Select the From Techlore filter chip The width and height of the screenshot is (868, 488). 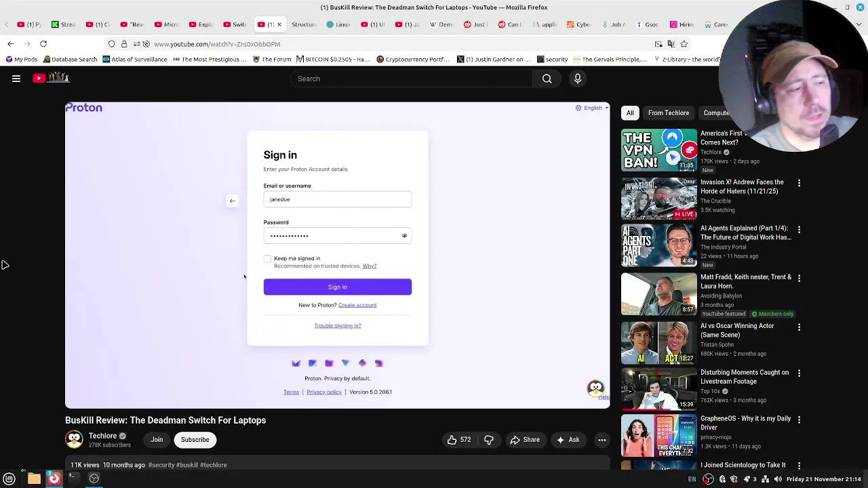point(669,113)
